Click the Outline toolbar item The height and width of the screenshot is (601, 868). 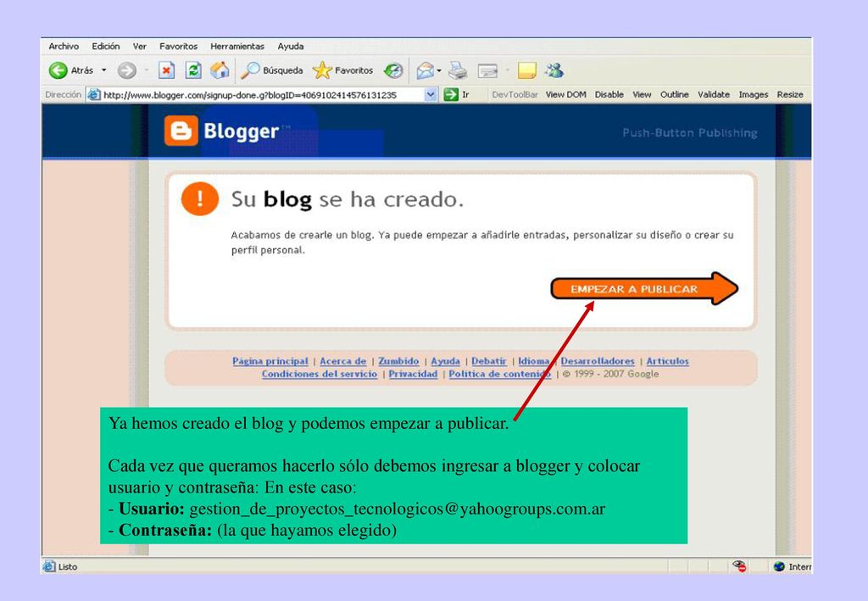coord(674,95)
